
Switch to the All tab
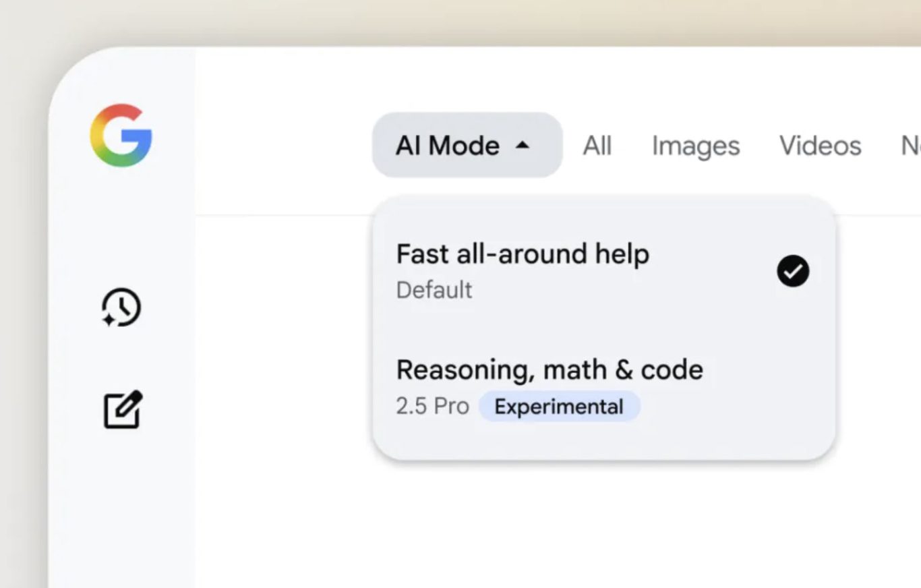(x=597, y=146)
